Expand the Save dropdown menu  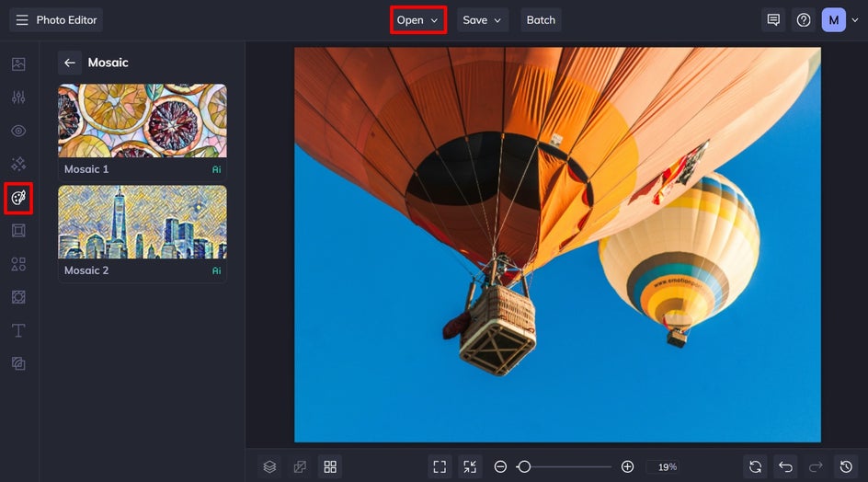click(x=482, y=20)
